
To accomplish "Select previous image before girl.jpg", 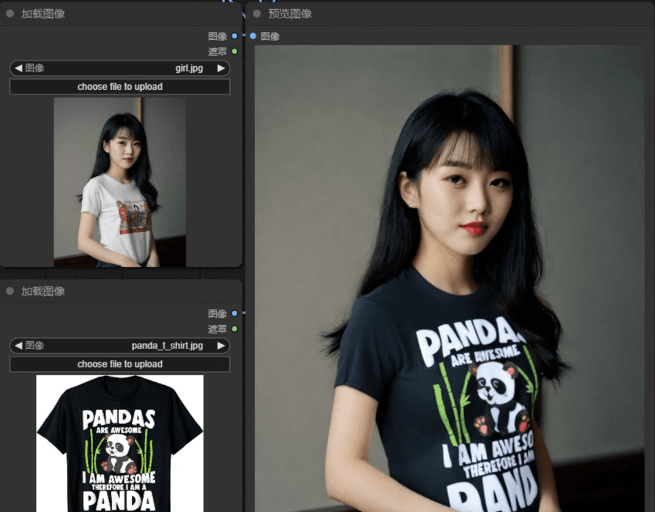I will 18,68.
